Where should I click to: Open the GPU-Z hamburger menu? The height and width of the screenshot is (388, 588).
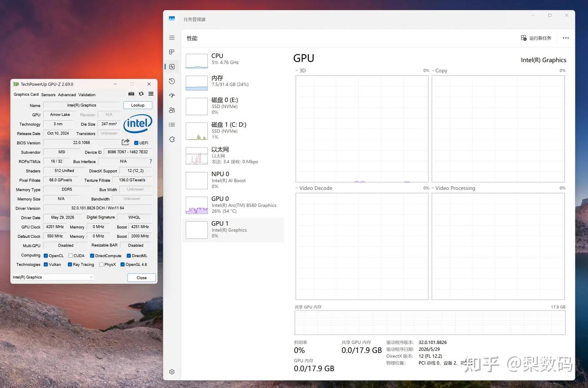tap(151, 94)
